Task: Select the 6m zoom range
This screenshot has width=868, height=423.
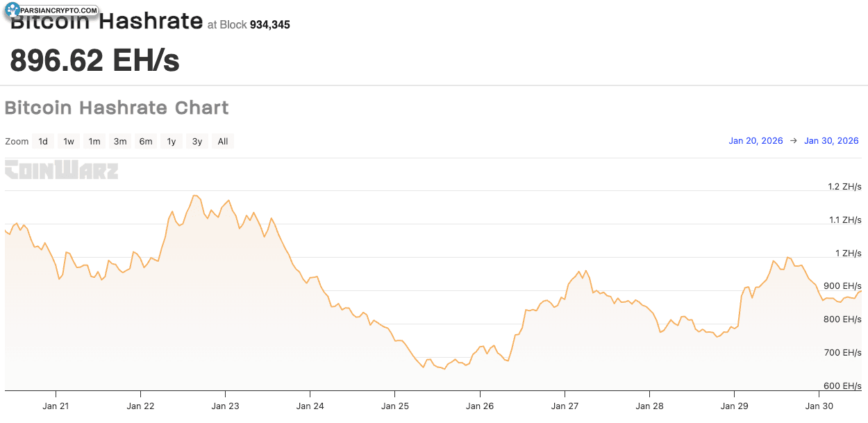Action: [x=146, y=142]
